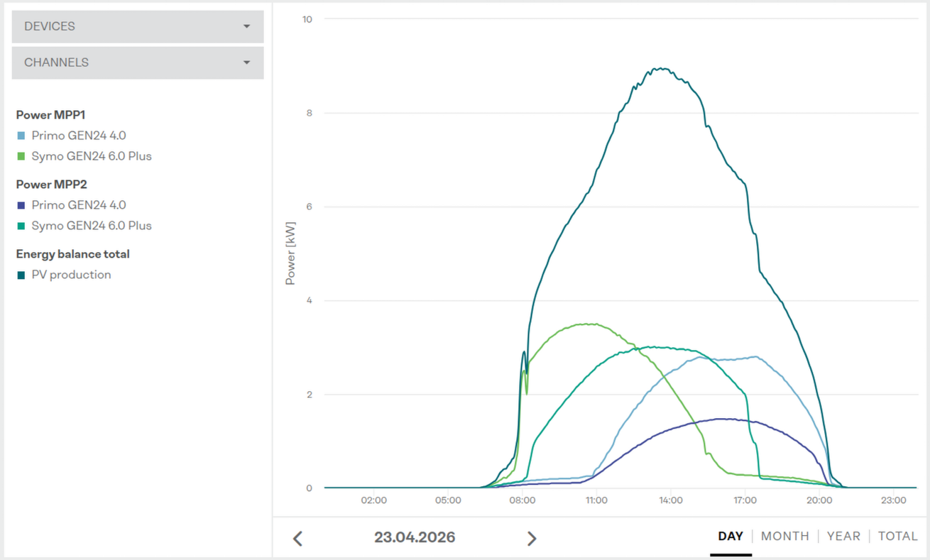
Task: Click the PV production curve peak
Action: point(662,69)
